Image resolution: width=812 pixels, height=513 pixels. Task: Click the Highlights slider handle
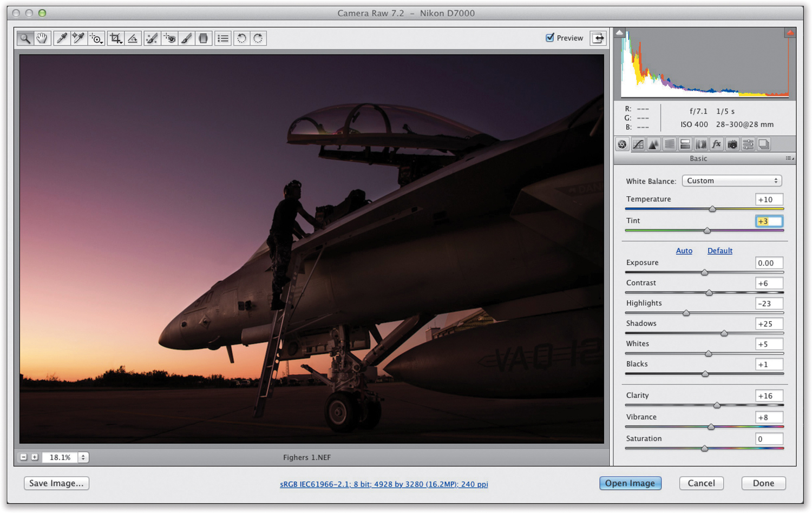pyautogui.click(x=686, y=313)
